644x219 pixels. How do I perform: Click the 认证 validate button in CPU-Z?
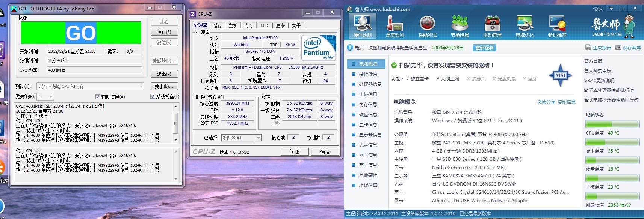295,151
